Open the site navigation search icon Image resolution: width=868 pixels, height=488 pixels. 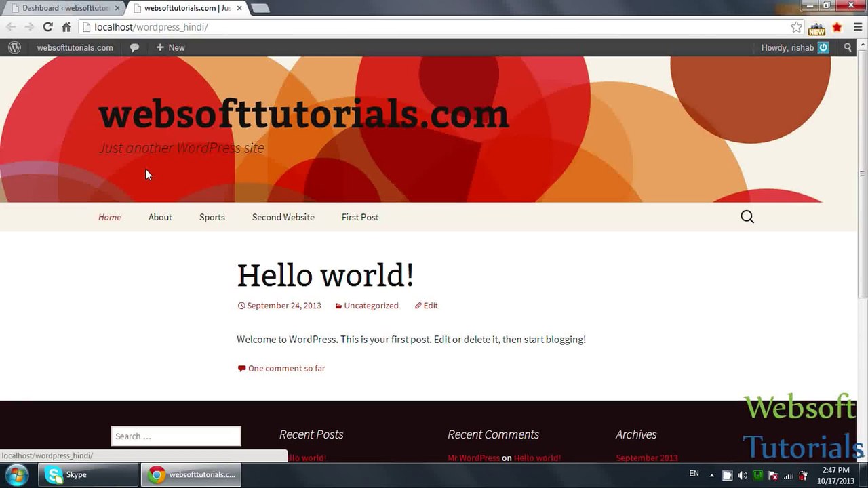[747, 217]
